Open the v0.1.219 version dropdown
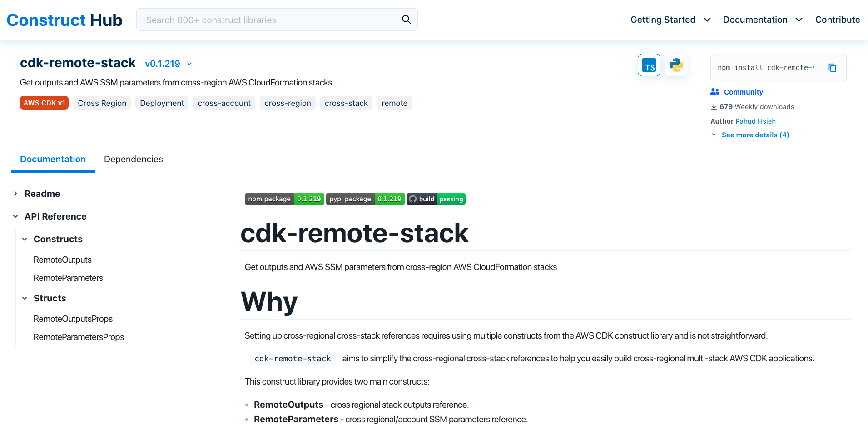The width and height of the screenshot is (868, 440). pyautogui.click(x=168, y=64)
